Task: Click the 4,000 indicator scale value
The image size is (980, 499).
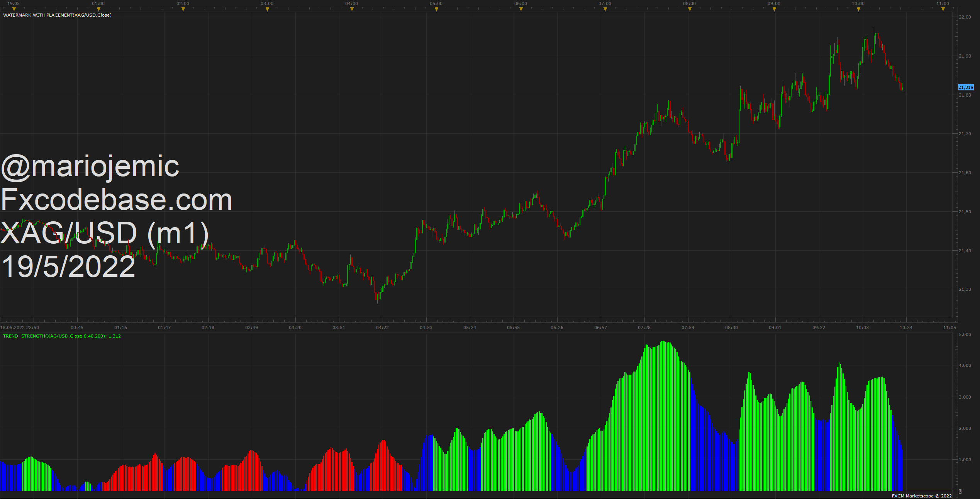Action: [965, 365]
